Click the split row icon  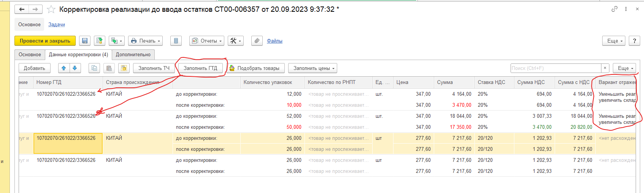click(124, 68)
